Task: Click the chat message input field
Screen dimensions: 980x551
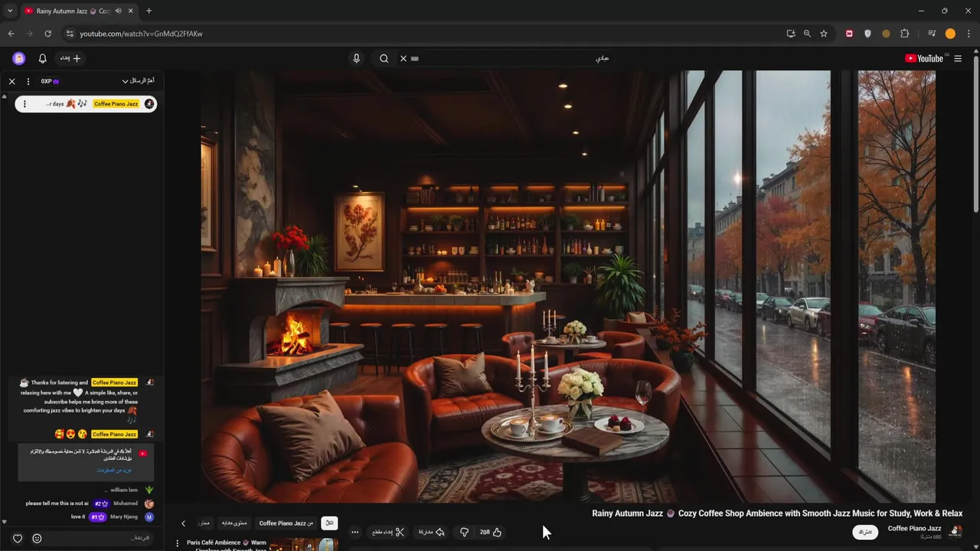Action: 100,538
